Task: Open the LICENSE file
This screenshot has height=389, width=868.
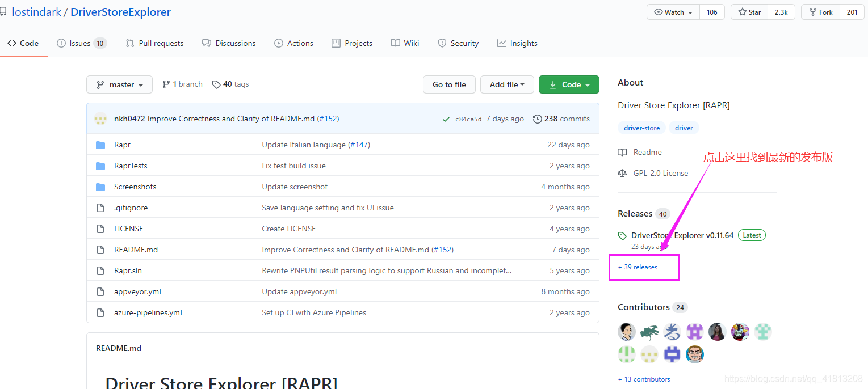Action: click(x=128, y=229)
